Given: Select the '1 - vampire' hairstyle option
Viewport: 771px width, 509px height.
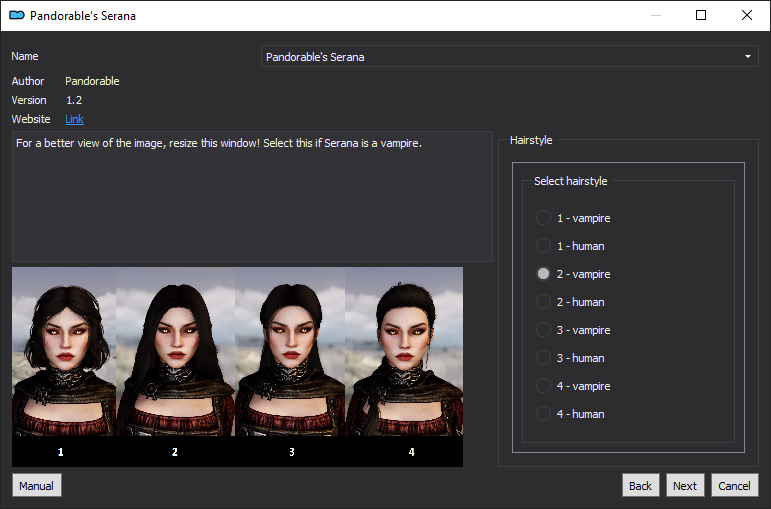Looking at the screenshot, I should (x=573, y=218).
